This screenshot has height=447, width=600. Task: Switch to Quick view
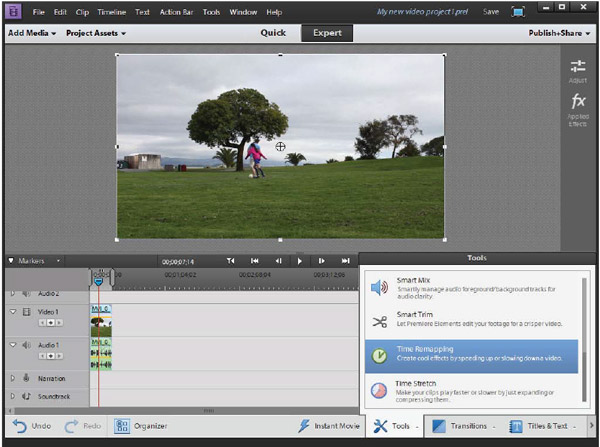coord(273,33)
